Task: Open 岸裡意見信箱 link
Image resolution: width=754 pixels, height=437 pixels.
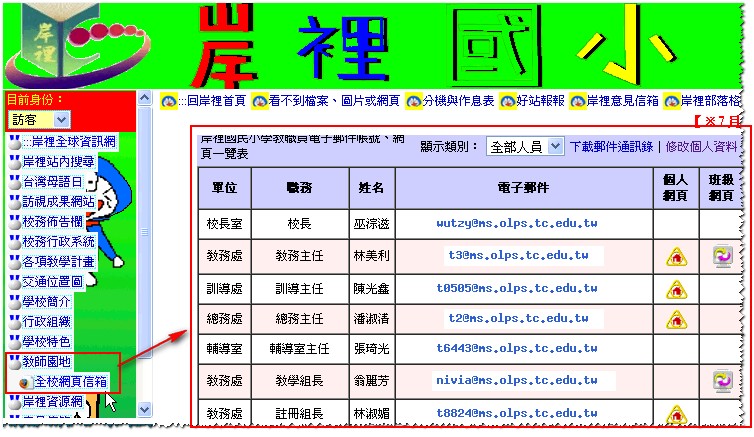Action: (x=622, y=101)
